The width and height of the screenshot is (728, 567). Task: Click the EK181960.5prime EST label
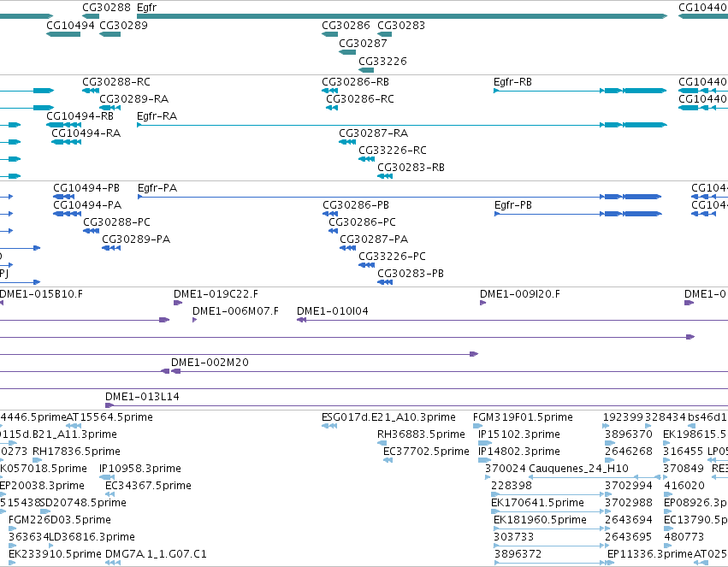(x=540, y=520)
